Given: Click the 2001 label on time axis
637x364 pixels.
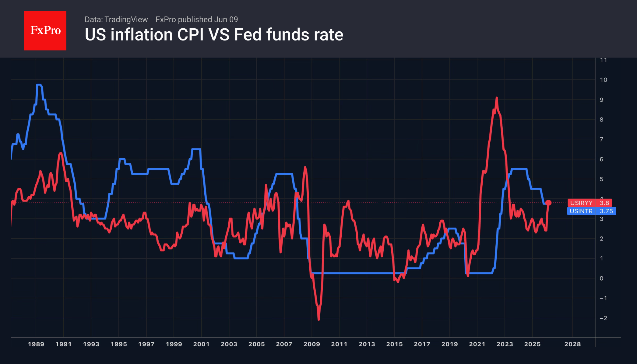Looking at the screenshot, I should tap(201, 344).
